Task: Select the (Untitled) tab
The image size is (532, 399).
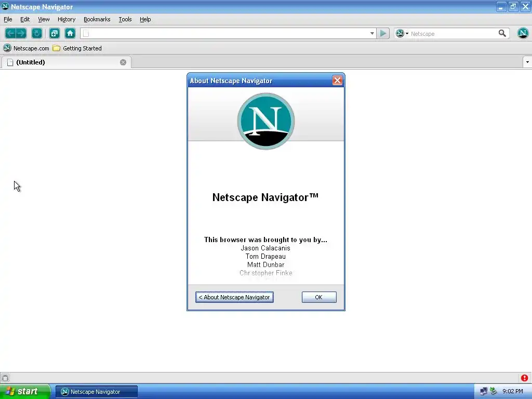Action: point(66,62)
